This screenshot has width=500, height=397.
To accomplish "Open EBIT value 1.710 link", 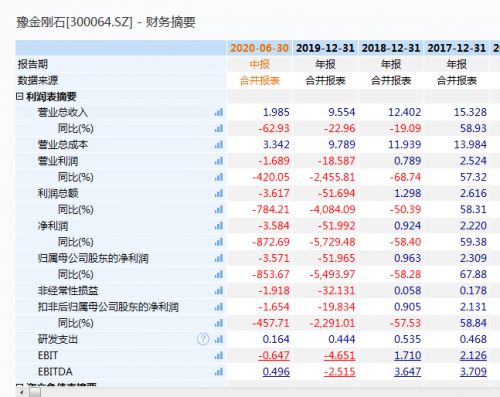I will 407,355.
